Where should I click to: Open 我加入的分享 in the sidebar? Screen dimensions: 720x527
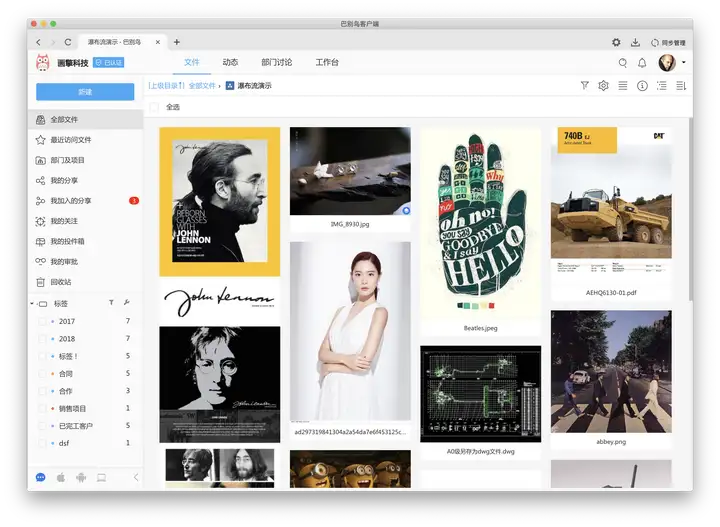pyautogui.click(x=85, y=201)
